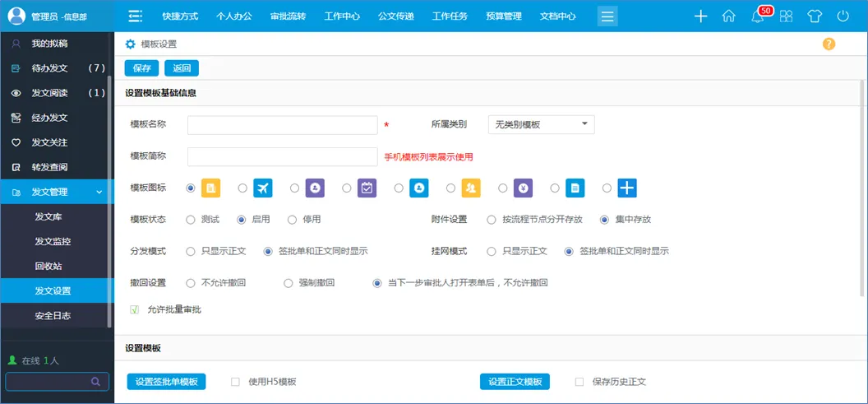Open the more-menus hamburger in navigation bar
868x404 pixels.
[607, 16]
